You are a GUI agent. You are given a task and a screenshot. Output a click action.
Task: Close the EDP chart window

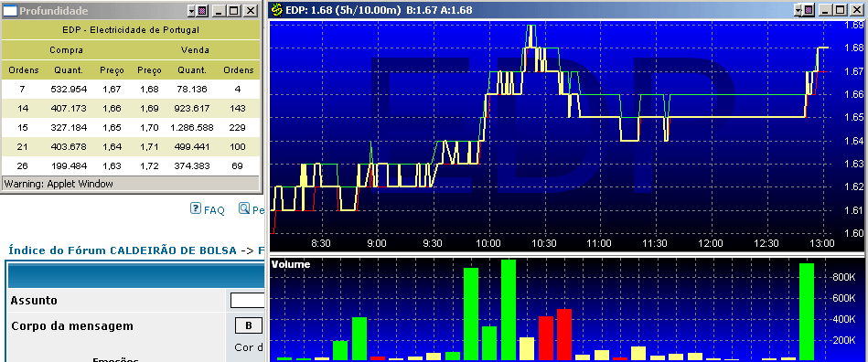point(856,10)
